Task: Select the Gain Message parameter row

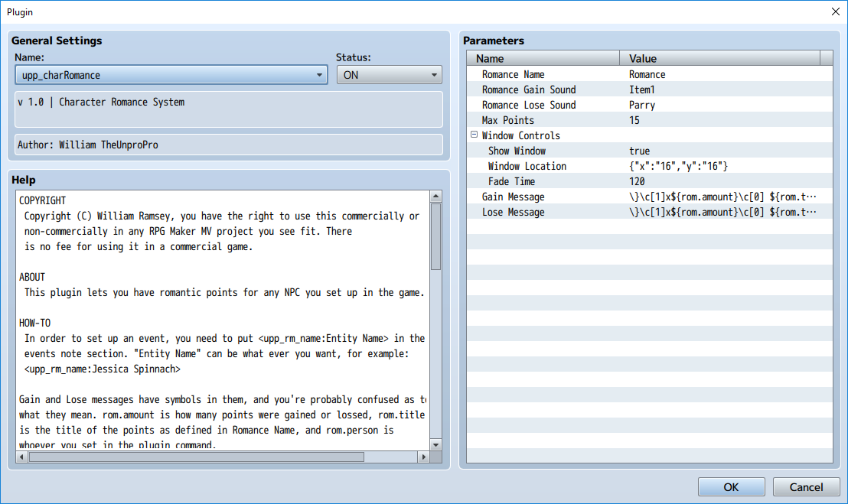Action: [x=513, y=197]
